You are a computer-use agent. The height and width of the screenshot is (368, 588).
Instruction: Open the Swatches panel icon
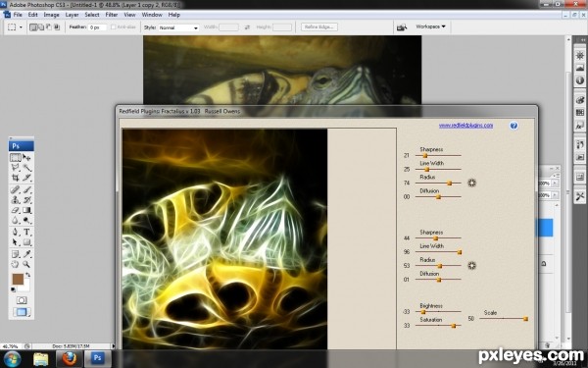(x=580, y=112)
